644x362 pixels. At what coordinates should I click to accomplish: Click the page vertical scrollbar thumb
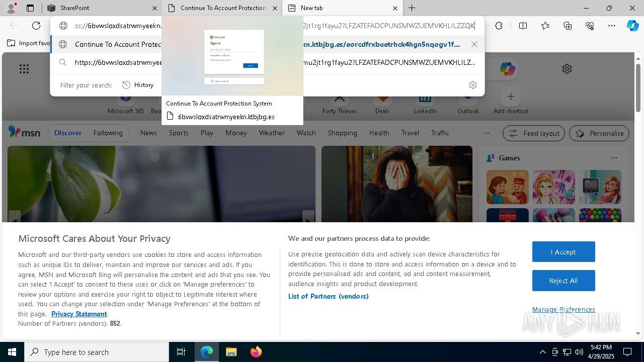(638, 88)
